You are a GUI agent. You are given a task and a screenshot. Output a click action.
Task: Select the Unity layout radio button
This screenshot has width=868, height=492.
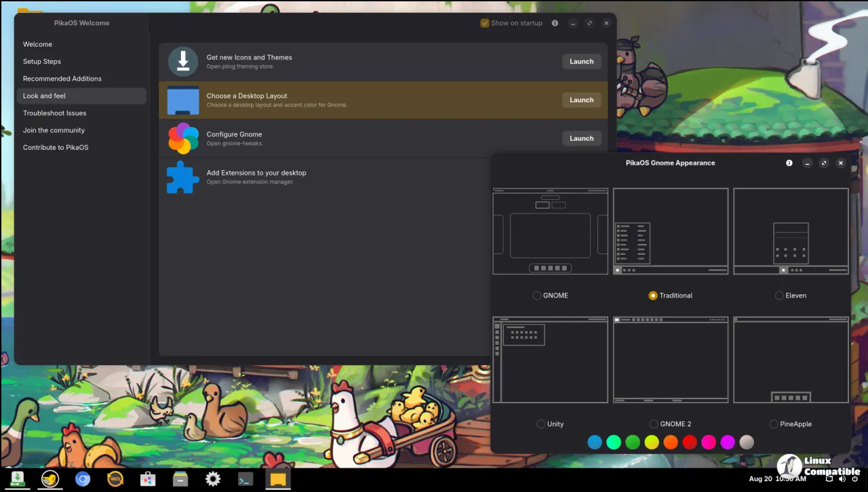click(540, 424)
